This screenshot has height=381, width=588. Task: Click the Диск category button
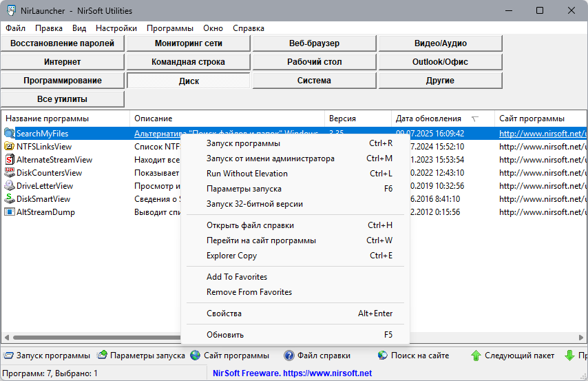(188, 81)
